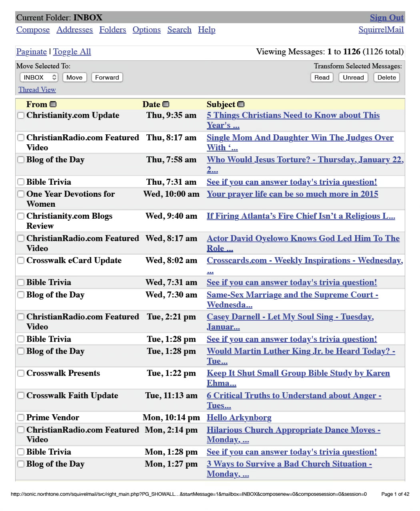Tick the Crosswalk Presents message checkbox
Screen dimensions: 420x511
[21, 373]
